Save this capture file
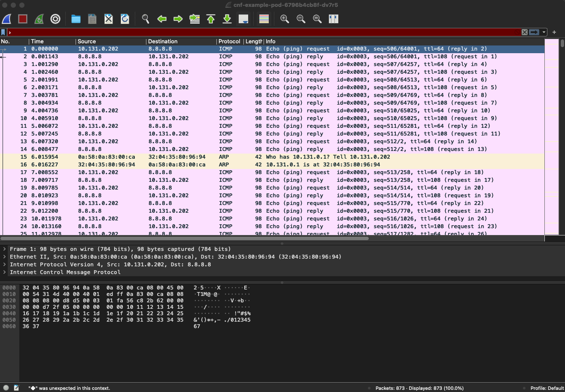Screen dimensions: 565x392 (92, 19)
